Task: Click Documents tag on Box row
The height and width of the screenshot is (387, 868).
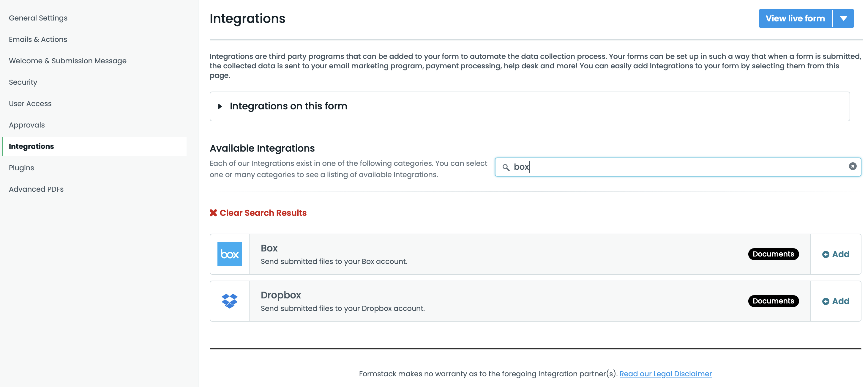Action: 773,254
